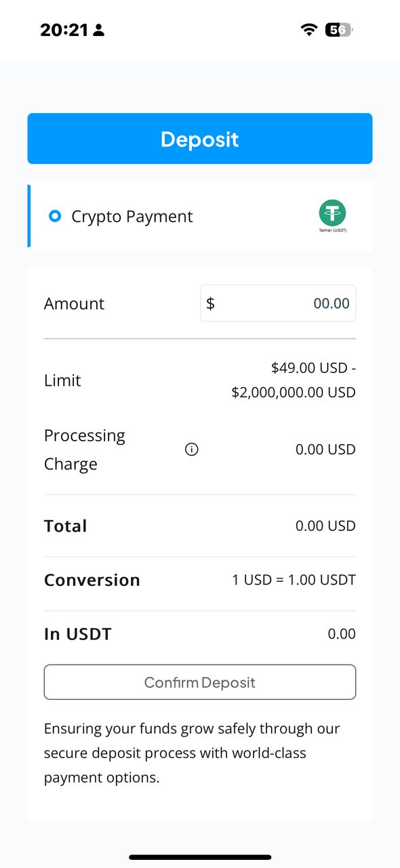The height and width of the screenshot is (868, 400).
Task: Click the blue Deposit header button
Action: 200,138
